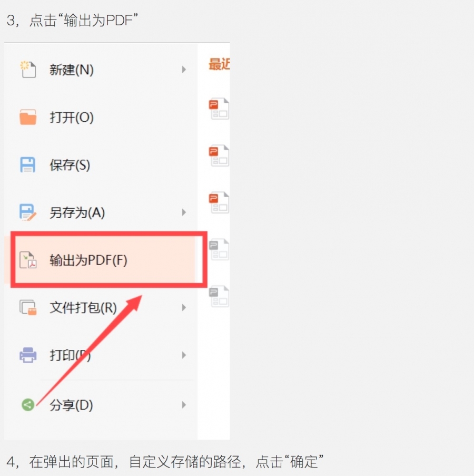Choose the 保存(S) menu label

click(x=70, y=165)
